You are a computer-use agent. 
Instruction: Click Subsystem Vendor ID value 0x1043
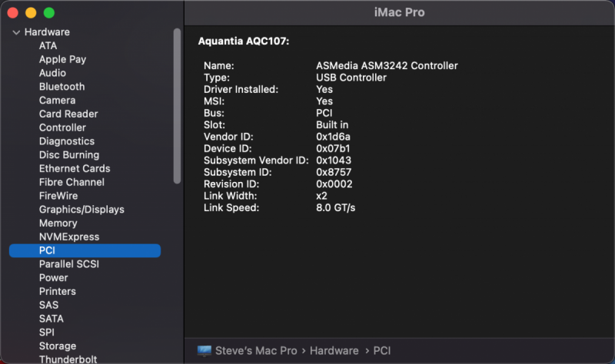[334, 160]
